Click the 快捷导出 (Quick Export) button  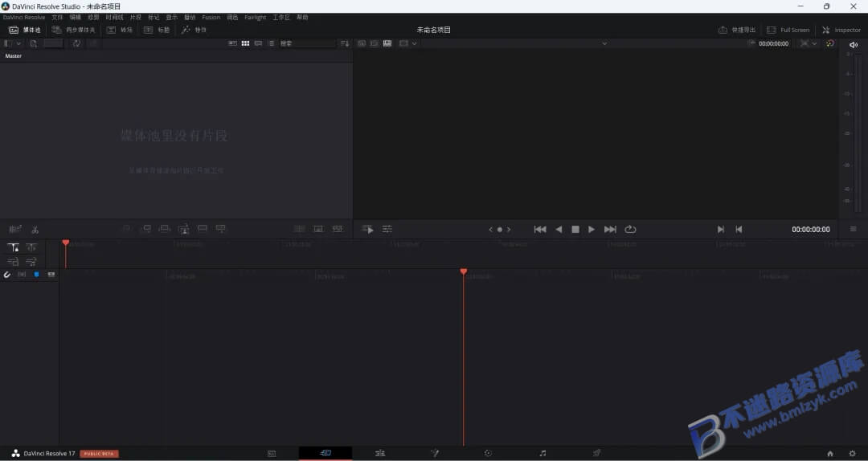737,30
